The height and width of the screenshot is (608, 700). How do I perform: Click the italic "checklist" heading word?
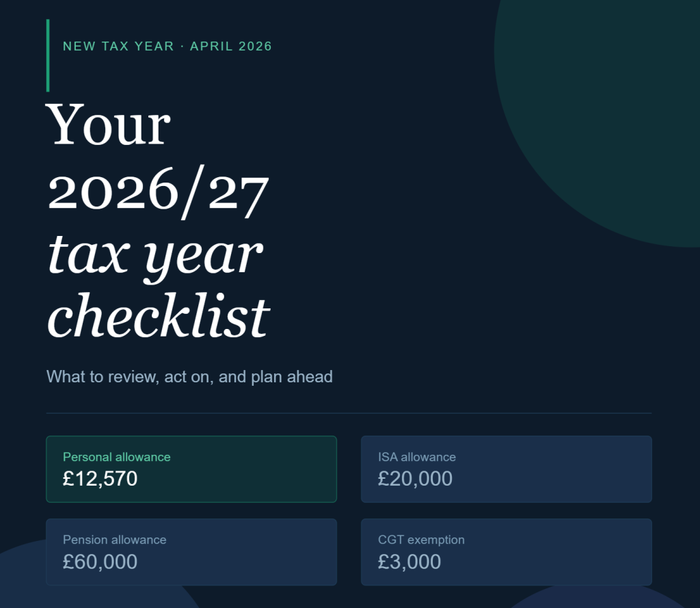[158, 316]
